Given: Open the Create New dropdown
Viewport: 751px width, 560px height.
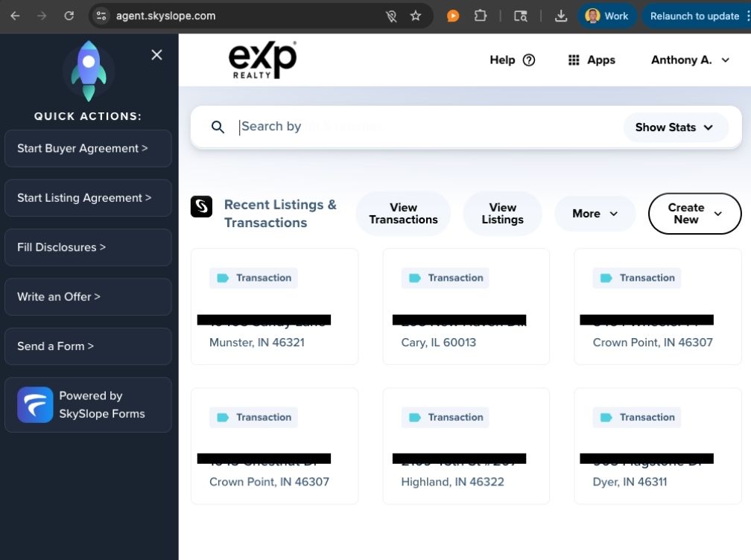Looking at the screenshot, I should point(694,214).
